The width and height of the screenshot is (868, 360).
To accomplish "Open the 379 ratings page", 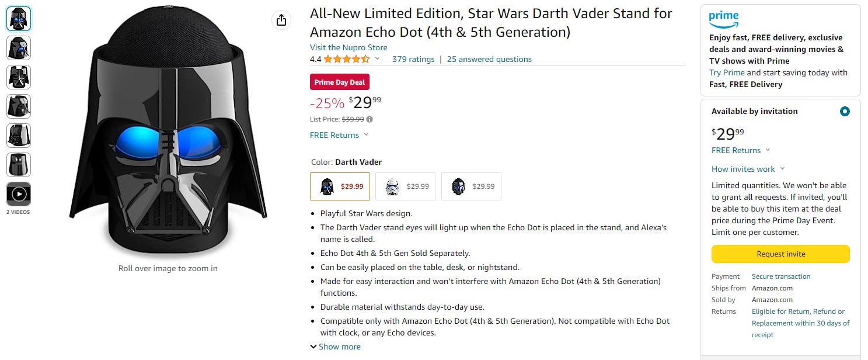I will [x=413, y=59].
